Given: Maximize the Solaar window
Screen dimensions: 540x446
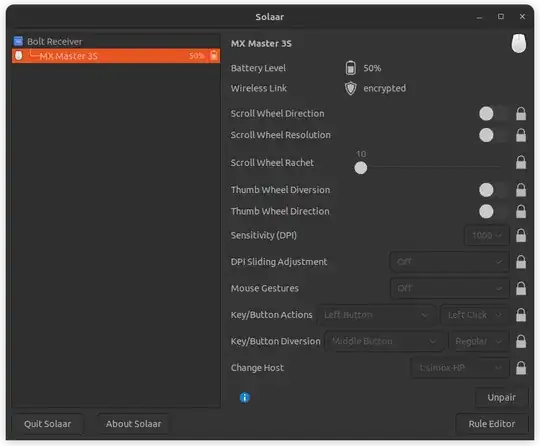Looking at the screenshot, I should click(x=501, y=17).
